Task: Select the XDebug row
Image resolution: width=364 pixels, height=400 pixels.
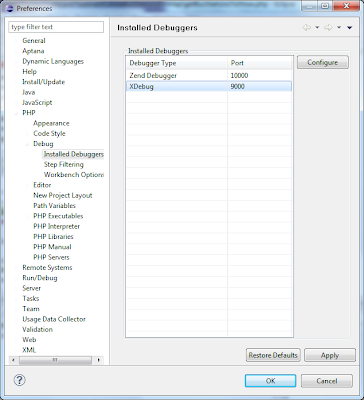Action: [x=209, y=87]
